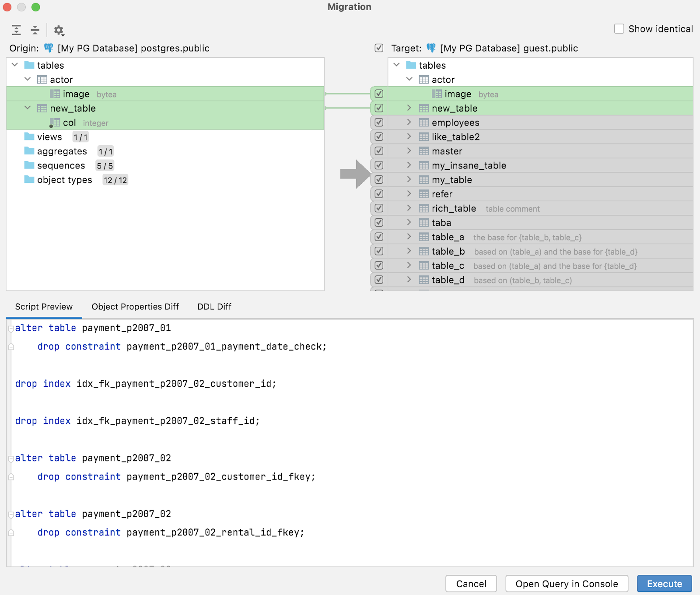Screen dimensions: 700x595
Task: Click the fold marker beside alter table payment_p2007_01
Action: [11, 329]
